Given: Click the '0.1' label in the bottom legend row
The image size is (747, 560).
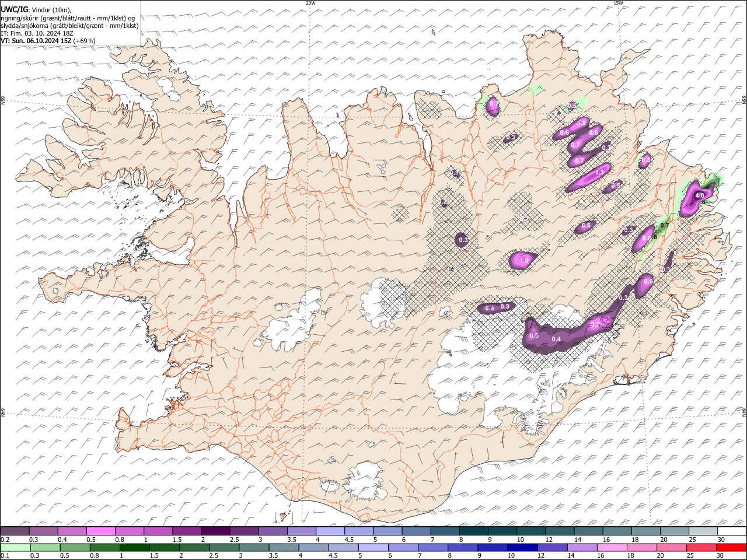Looking at the screenshot, I should coord(4,556).
